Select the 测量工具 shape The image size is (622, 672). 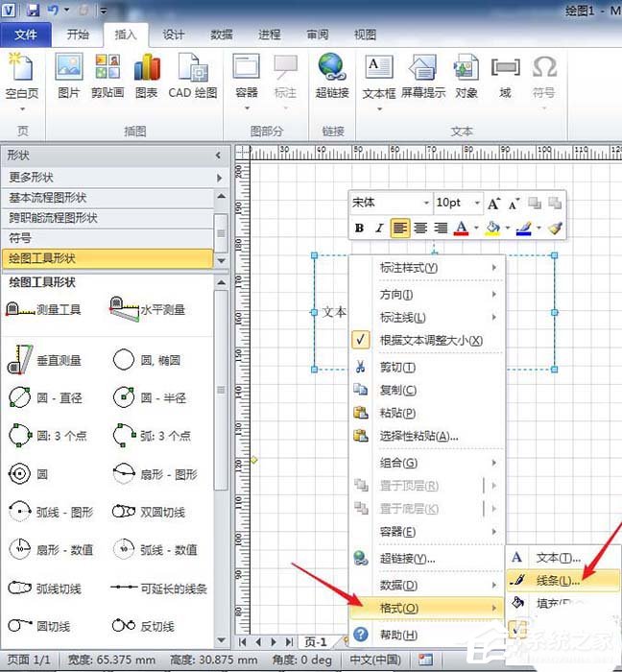point(43,308)
